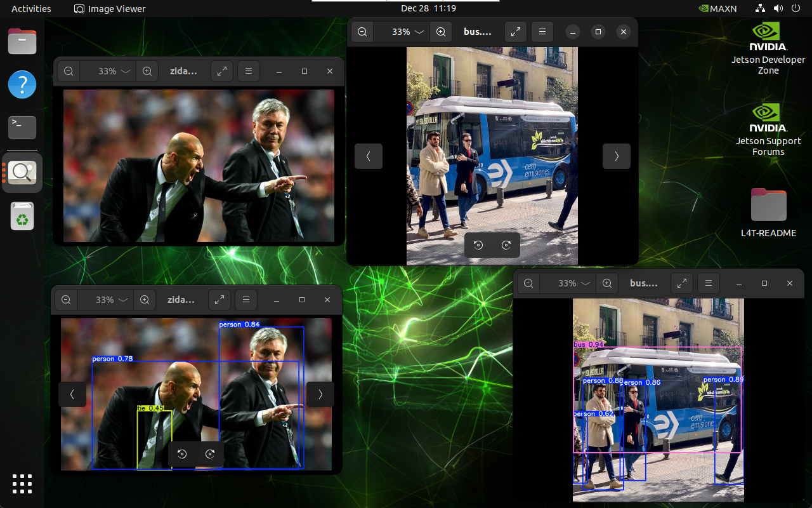The image size is (812, 508).
Task: Zoom out in the top bus image viewer
Action: pos(362,32)
